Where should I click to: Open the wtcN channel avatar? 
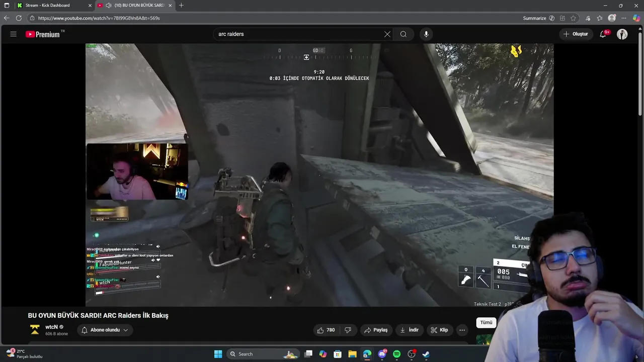tap(35, 330)
